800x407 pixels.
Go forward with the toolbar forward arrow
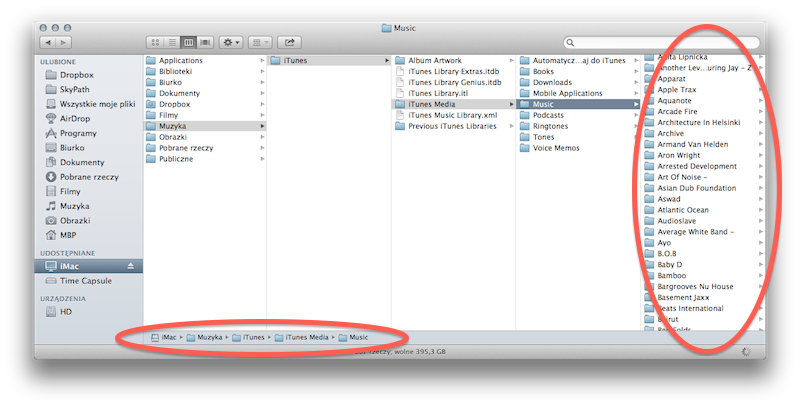63,42
